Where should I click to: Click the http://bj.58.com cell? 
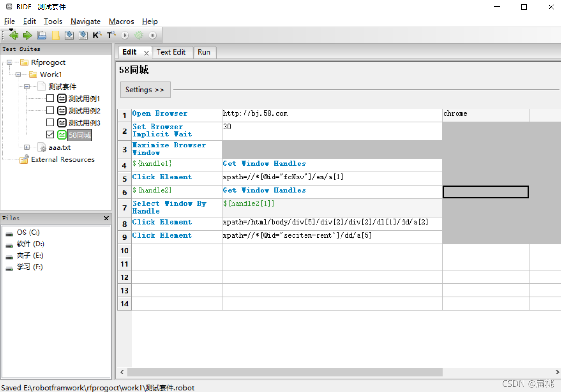tap(332, 115)
